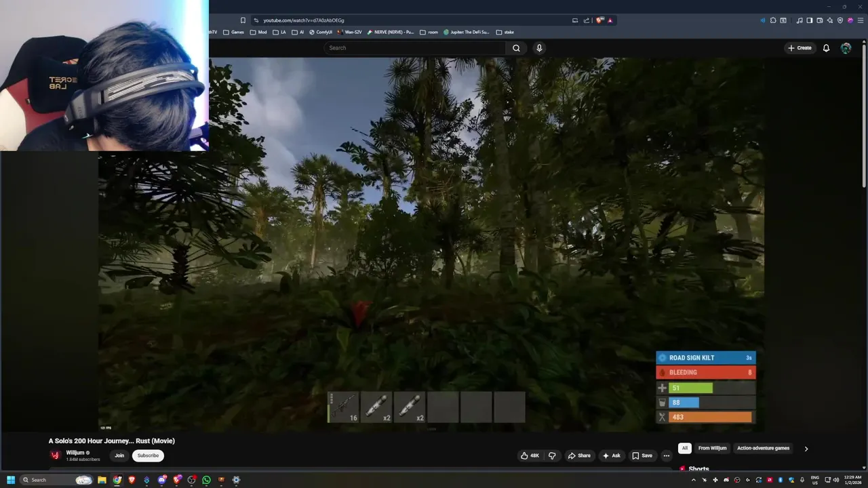This screenshot has height=488, width=868.
Task: Open the more actions three-dot menu
Action: click(667, 455)
